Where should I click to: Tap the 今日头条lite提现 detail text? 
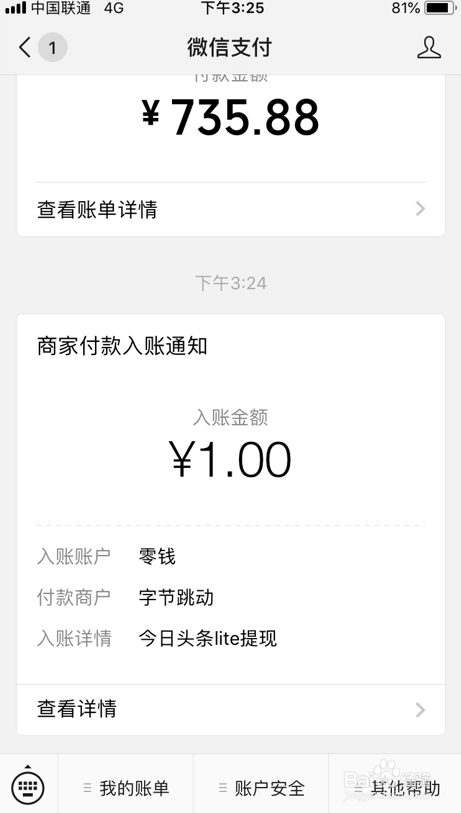pyautogui.click(x=207, y=638)
